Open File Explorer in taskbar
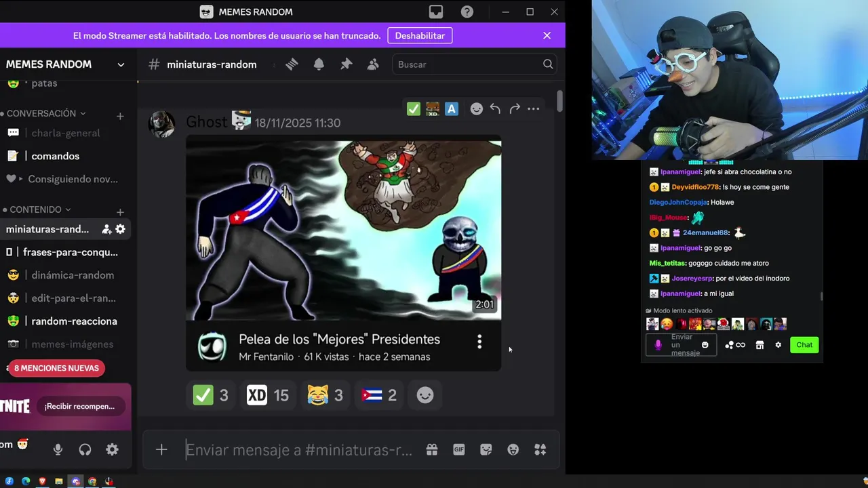 pos(59,481)
